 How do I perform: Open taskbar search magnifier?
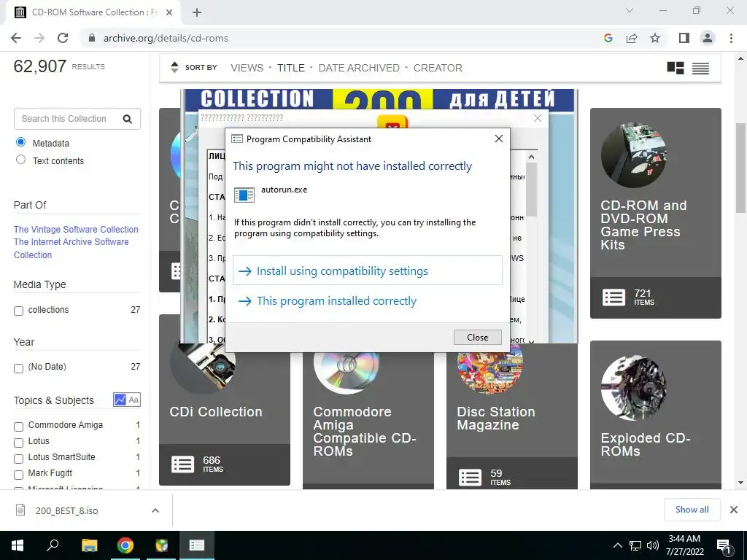[x=53, y=545]
